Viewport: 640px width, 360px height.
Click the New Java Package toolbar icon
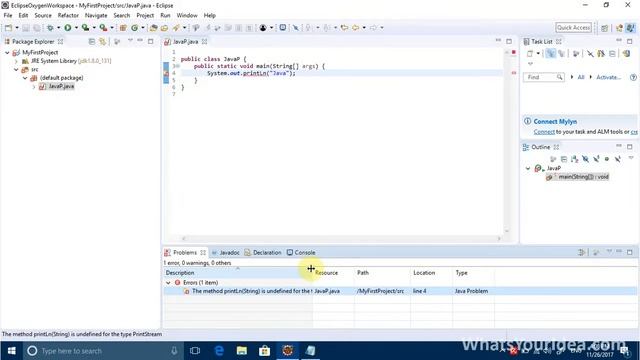point(123,28)
